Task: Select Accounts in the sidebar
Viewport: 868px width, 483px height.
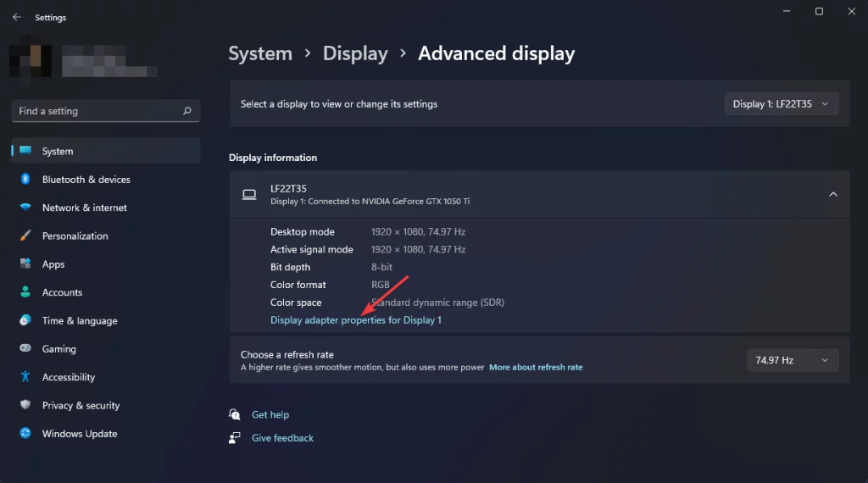Action: coord(106,292)
